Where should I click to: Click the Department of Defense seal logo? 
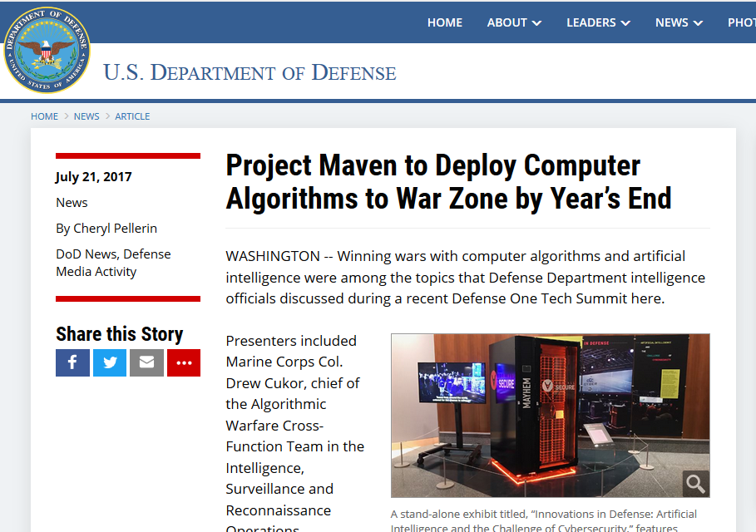click(x=46, y=51)
